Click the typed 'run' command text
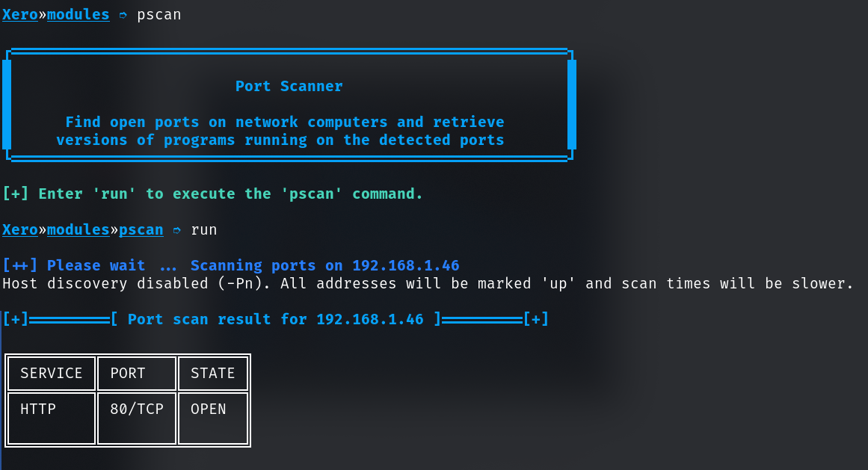Viewport: 868px width, 470px height. [204, 230]
